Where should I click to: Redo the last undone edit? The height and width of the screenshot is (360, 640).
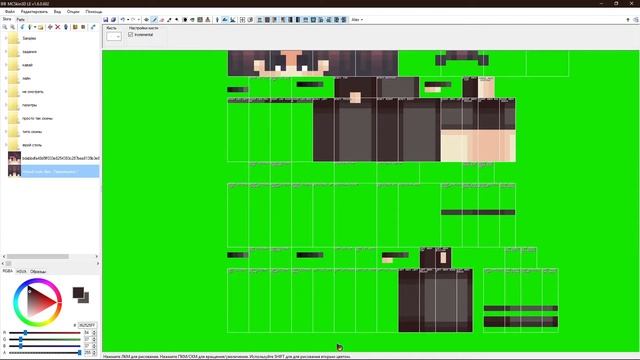point(133,20)
